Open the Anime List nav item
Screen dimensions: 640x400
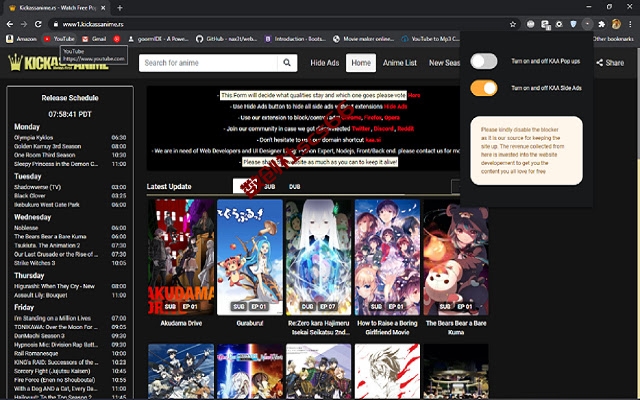click(x=400, y=63)
